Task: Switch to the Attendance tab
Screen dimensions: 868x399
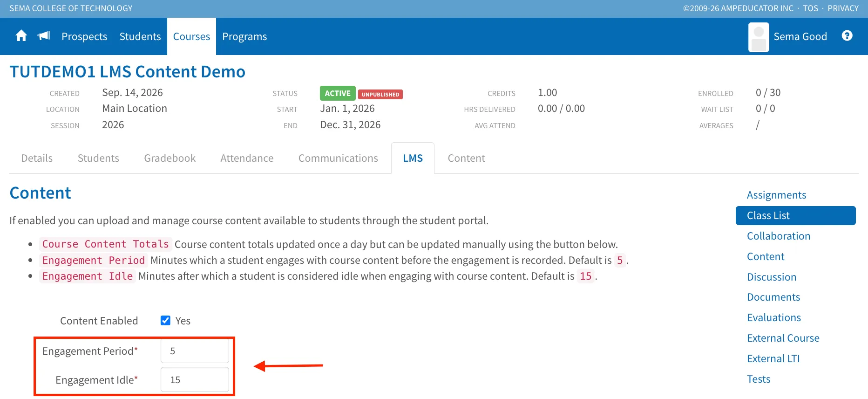Action: click(247, 158)
